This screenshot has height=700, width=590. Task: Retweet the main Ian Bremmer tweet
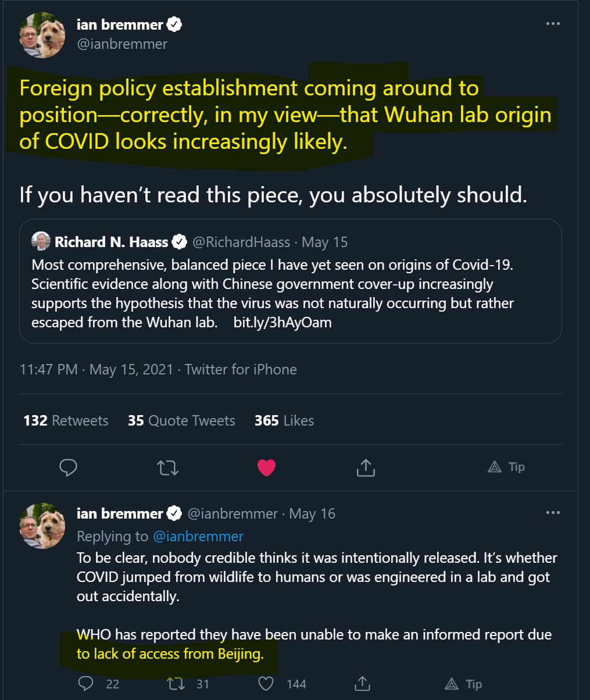168,467
